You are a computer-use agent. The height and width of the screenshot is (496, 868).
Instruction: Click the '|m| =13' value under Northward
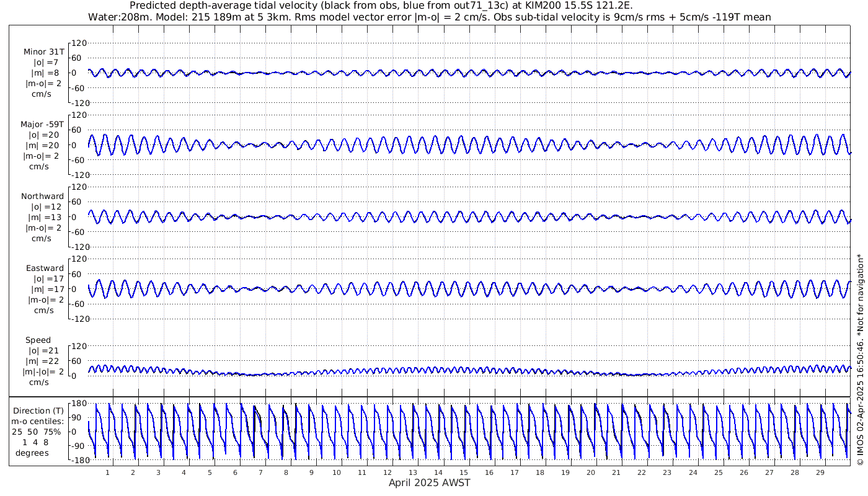tap(46, 217)
